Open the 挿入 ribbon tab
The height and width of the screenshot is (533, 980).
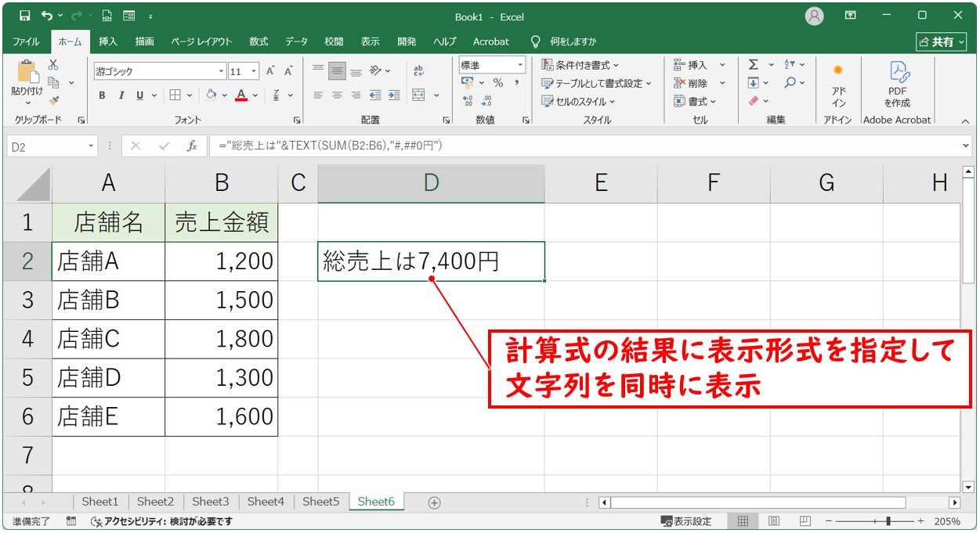108,41
